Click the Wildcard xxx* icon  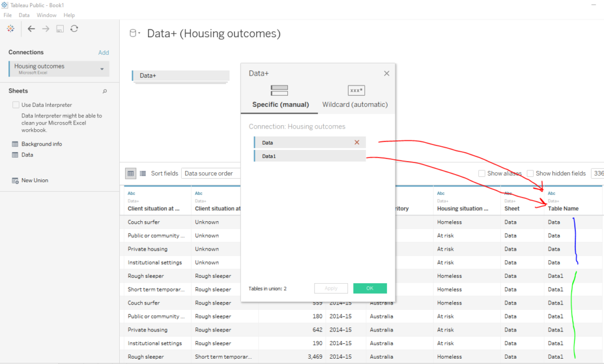pyautogui.click(x=356, y=90)
